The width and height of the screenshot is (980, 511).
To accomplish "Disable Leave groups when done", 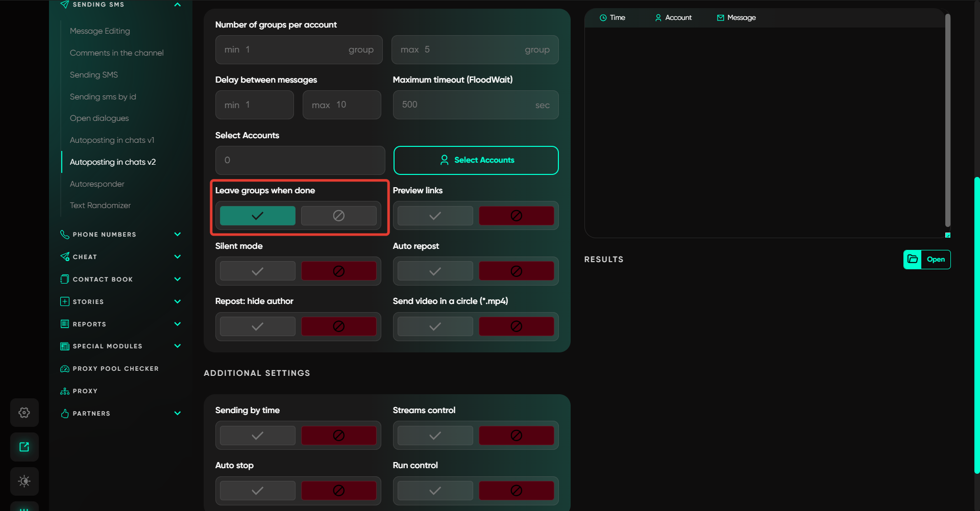I will pyautogui.click(x=338, y=216).
